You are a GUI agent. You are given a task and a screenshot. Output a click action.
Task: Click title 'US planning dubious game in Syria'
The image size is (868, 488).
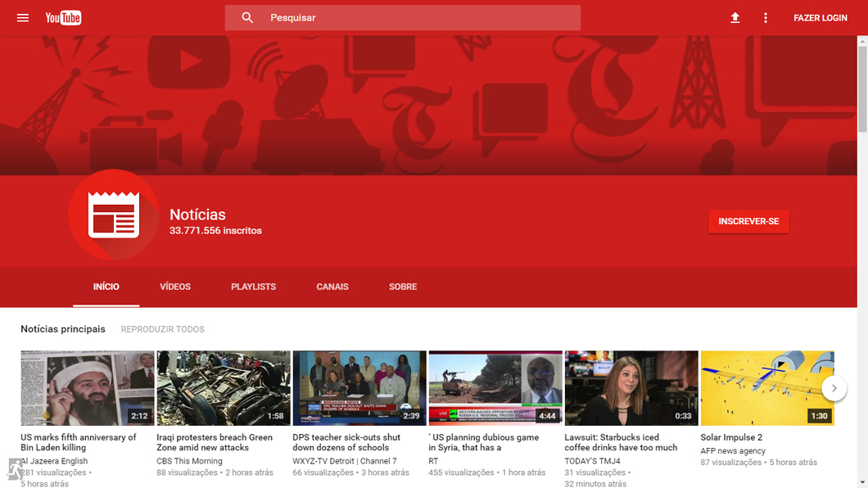(x=484, y=442)
